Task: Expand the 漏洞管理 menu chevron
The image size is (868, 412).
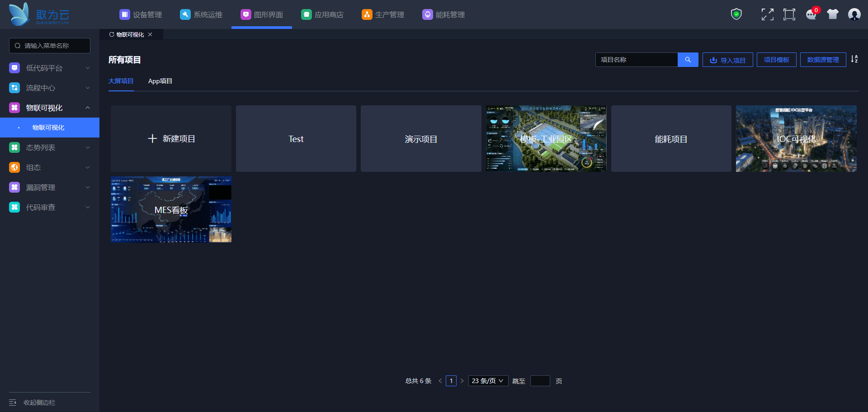Action: tap(88, 187)
